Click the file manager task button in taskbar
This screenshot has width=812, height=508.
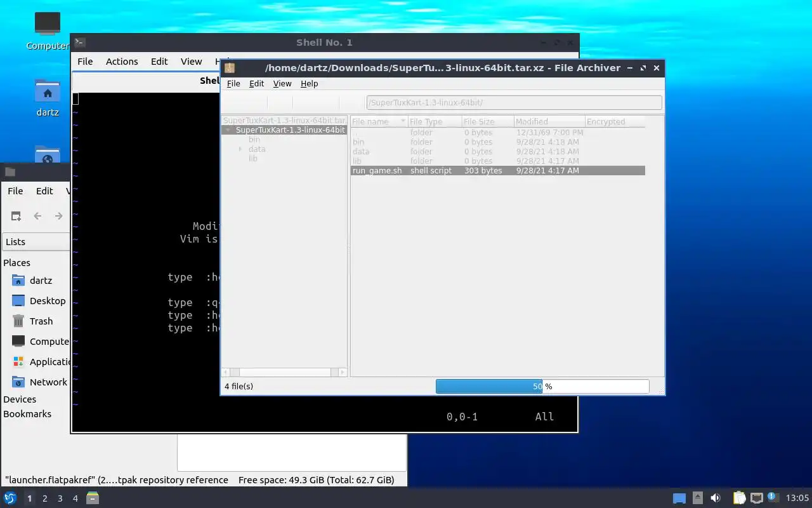click(x=93, y=498)
